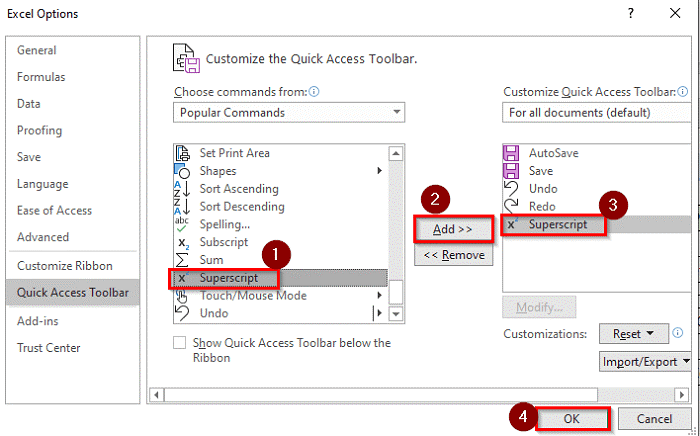The image size is (700, 436).
Task: Enable Show Quick Access Toolbar below Ribbon
Action: (179, 343)
